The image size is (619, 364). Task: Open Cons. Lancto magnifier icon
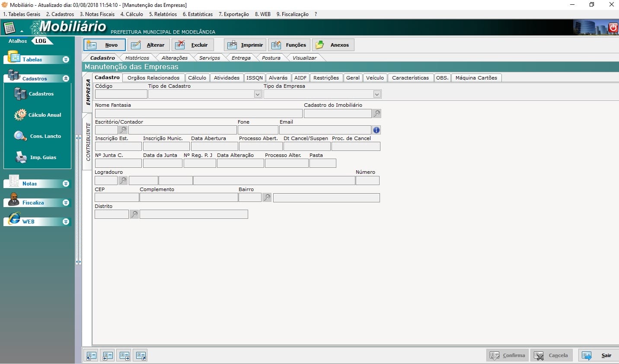[20, 136]
